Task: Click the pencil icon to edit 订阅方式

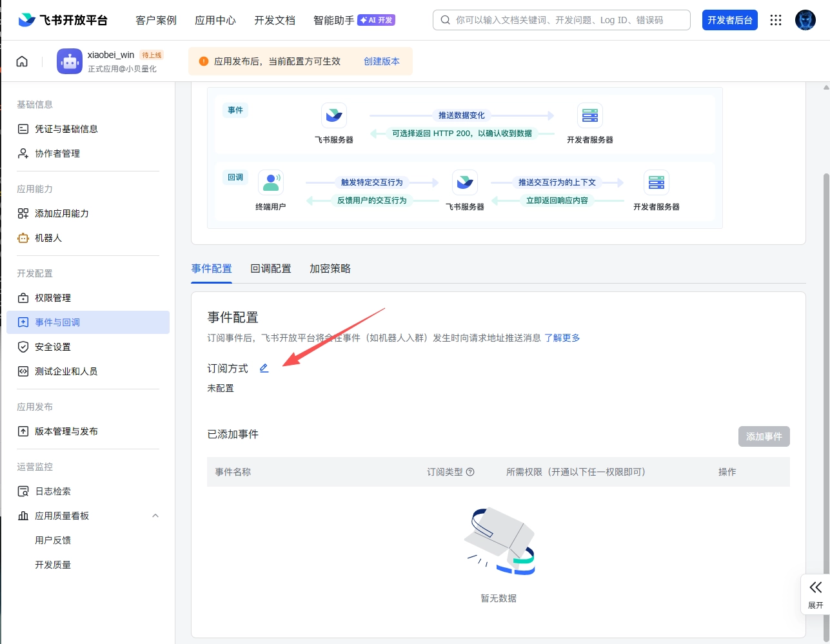Action: [264, 367]
